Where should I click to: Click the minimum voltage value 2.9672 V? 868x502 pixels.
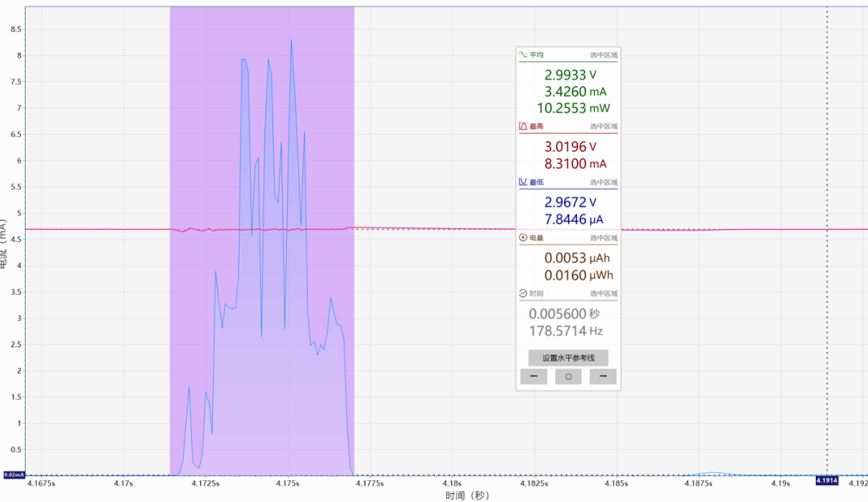[x=570, y=202]
